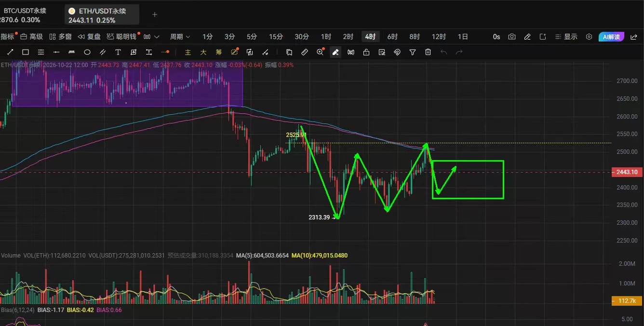Open the ruler measurement tool
Screen dimensions: 644x326
tap(305, 52)
